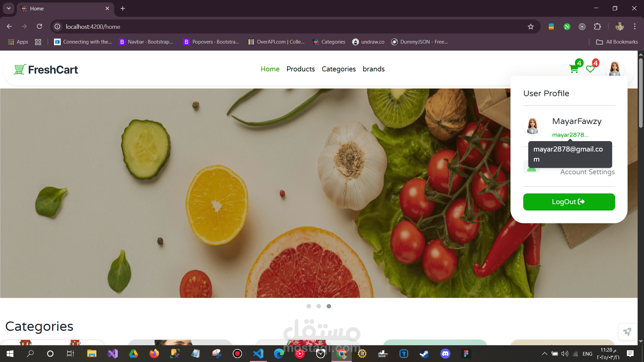This screenshot has width=644, height=362.
Task: Select the third carousel slide dot
Action: tap(329, 306)
